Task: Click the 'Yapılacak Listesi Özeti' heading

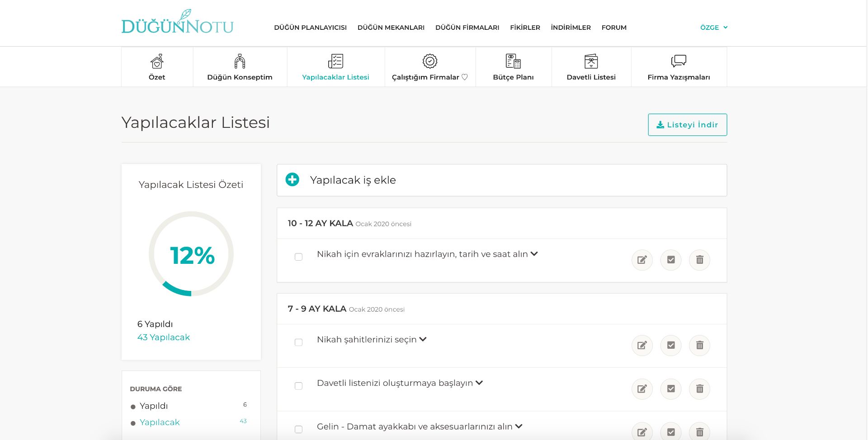Action: click(x=191, y=185)
